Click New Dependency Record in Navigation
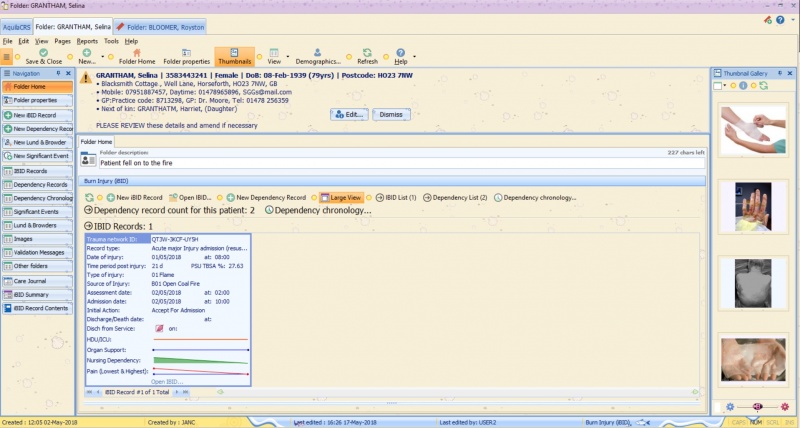Screen dimensions: 800x428 [x=38, y=129]
